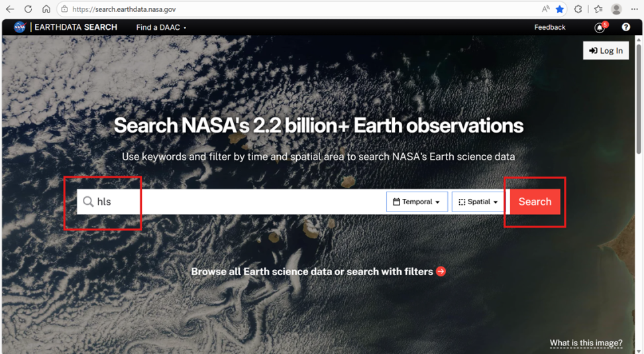Click the Log In button
The image size is (644, 354).
[606, 50]
